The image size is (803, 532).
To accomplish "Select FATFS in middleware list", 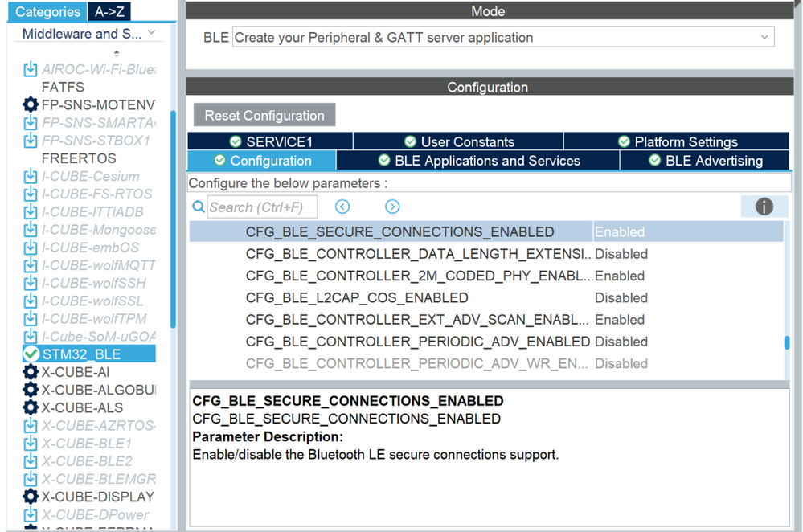I will 63,87.
